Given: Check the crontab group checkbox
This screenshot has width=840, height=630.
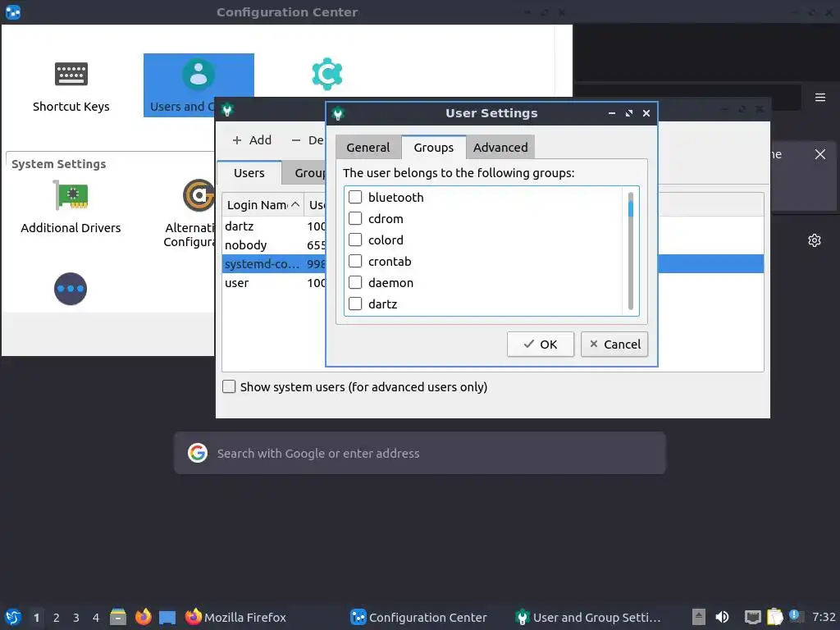Looking at the screenshot, I should (x=355, y=262).
